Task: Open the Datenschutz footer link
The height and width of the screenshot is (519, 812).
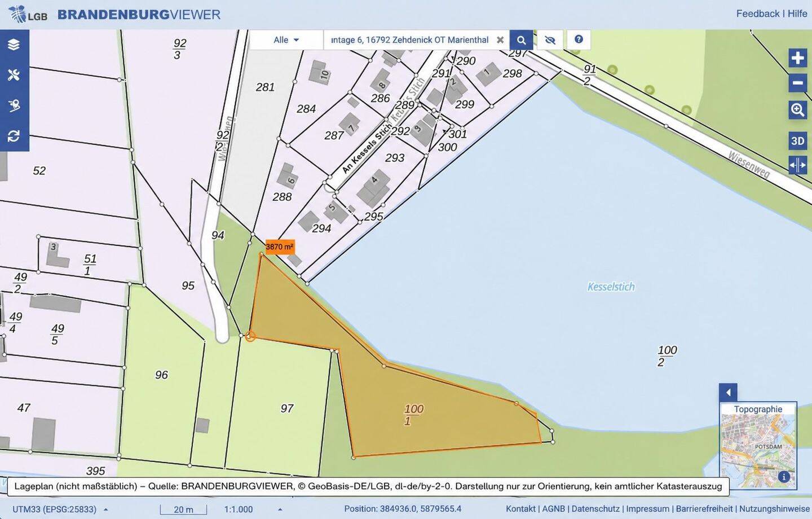Action: [x=595, y=509]
